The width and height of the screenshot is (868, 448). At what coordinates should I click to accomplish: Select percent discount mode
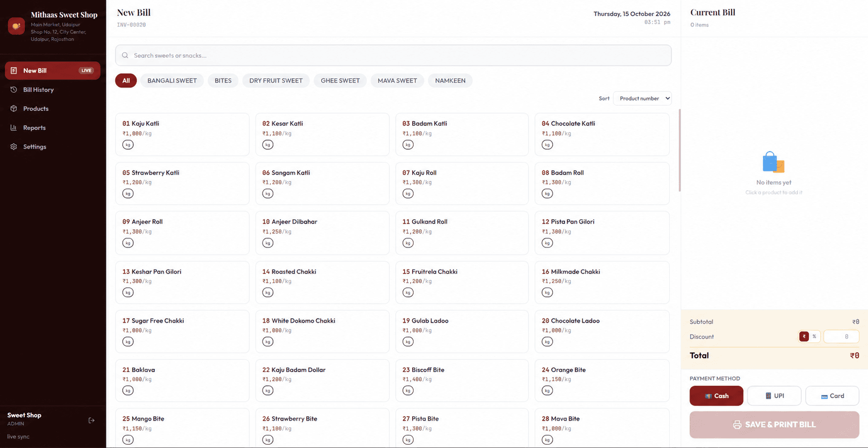tap(814, 337)
